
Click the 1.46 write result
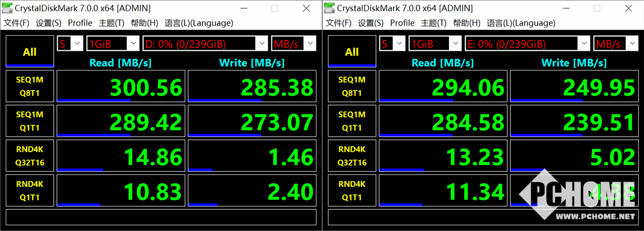tap(252, 156)
